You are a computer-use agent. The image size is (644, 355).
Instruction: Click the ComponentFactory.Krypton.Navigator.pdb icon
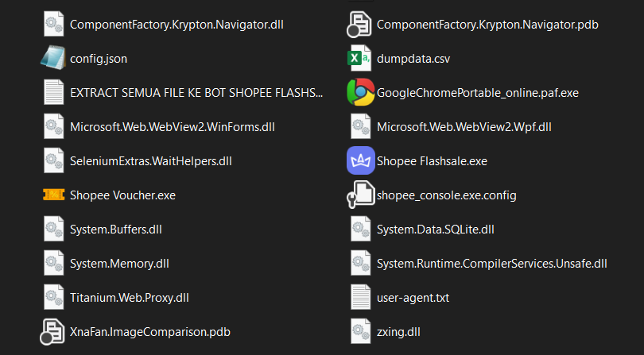tap(359, 24)
